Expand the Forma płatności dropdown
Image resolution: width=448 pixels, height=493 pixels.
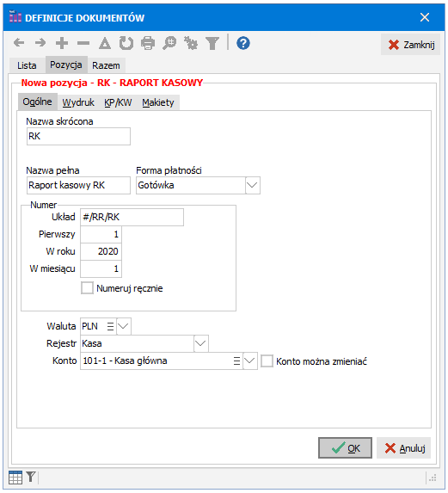(252, 185)
